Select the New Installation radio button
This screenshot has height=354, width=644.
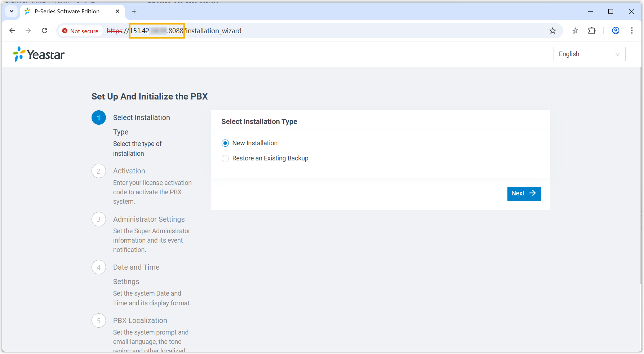(x=225, y=143)
